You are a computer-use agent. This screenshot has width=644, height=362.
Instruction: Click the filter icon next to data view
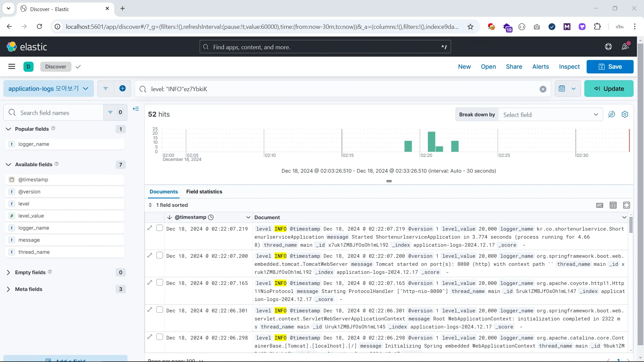tap(106, 88)
